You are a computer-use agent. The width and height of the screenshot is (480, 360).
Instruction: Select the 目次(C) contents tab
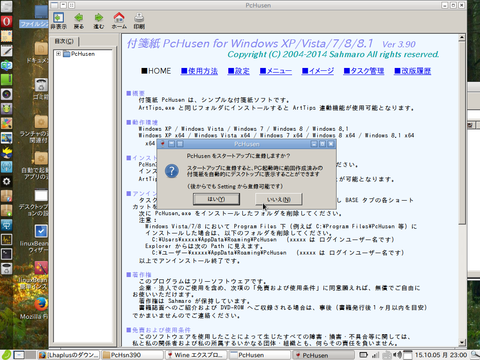point(64,41)
